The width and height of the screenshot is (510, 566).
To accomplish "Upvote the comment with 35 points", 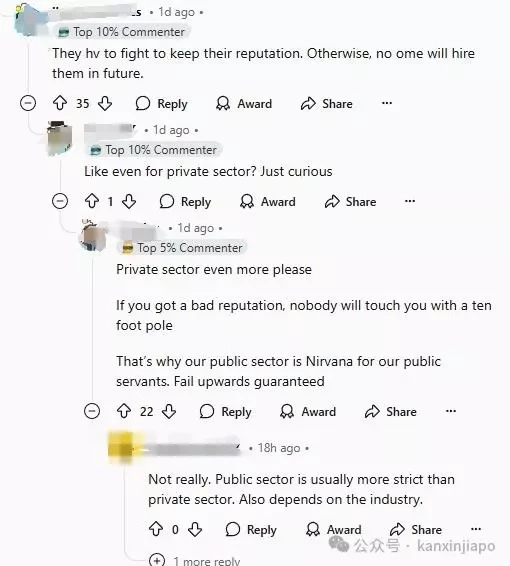I will (60, 103).
